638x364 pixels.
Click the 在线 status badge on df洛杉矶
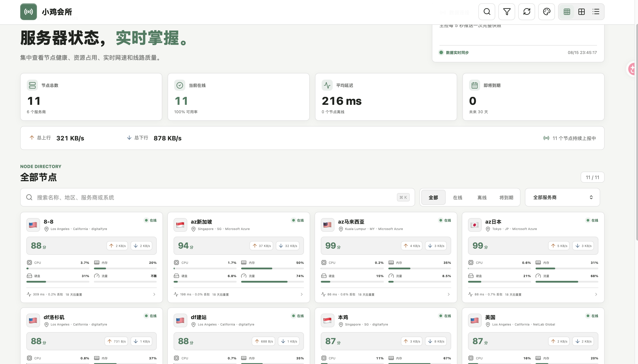(150, 316)
